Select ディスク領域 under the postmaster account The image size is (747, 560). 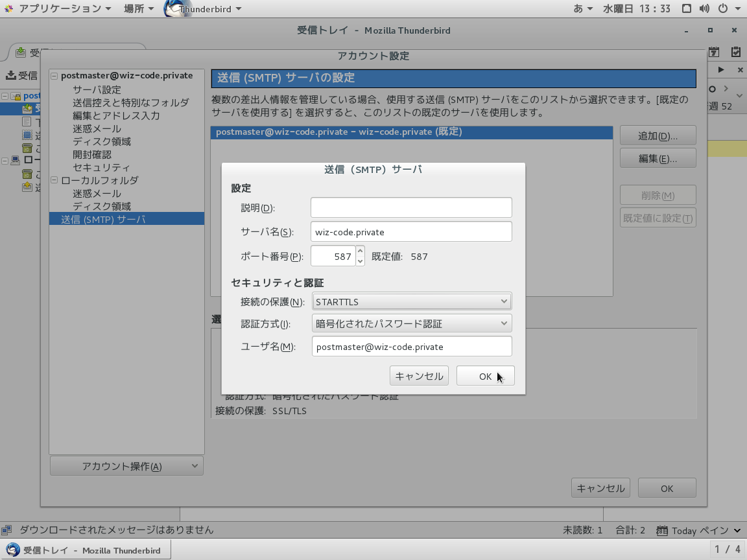click(102, 141)
